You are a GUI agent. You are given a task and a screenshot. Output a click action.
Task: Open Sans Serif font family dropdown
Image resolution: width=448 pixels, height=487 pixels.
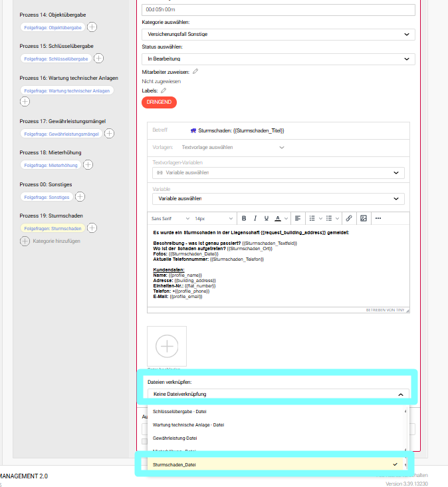click(x=170, y=218)
